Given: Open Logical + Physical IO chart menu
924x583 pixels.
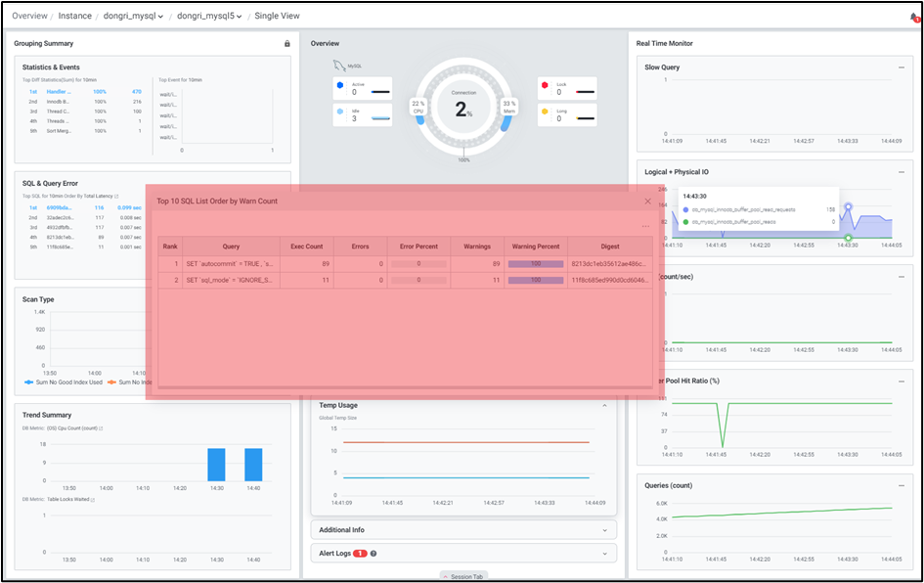Looking at the screenshot, I should 901,171.
